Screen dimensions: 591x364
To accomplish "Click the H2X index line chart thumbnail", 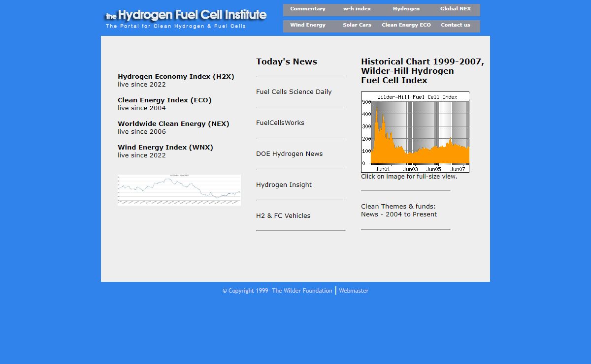I will coord(179,190).
